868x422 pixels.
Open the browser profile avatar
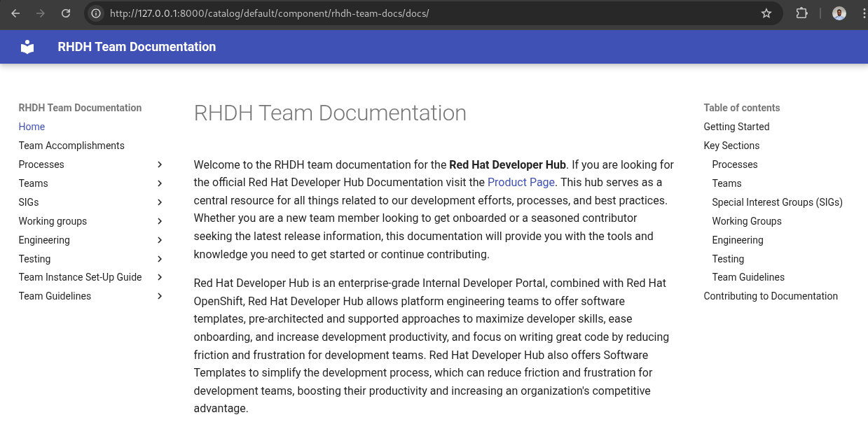839,13
